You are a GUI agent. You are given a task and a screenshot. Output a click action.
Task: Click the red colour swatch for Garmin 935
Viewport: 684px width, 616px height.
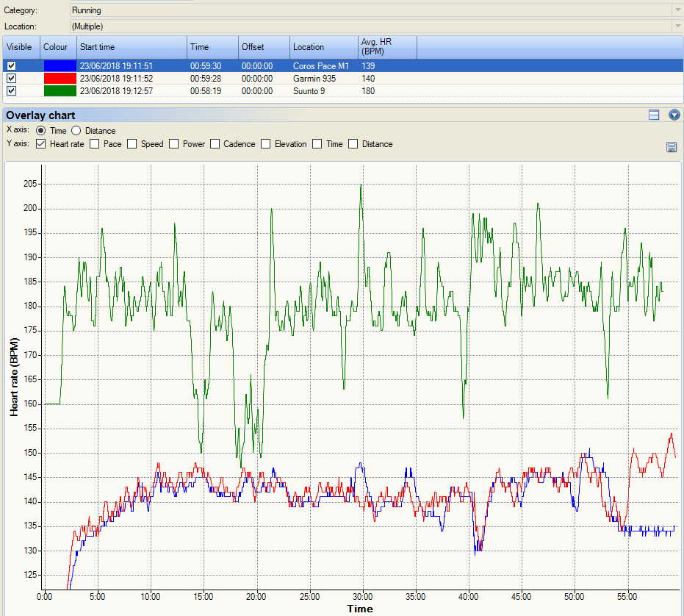60,78
